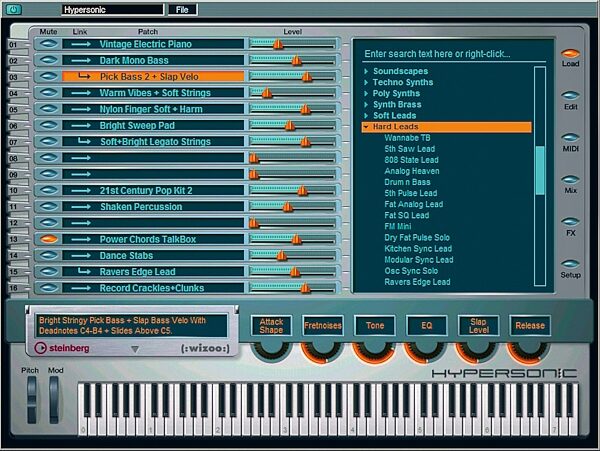Click the Warm Vibes + Soft Strings level slider
600x451 pixels.
267,93
